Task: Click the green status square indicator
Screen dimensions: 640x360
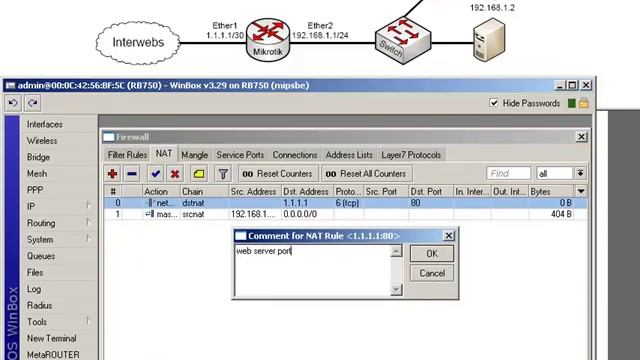Action: coord(572,103)
